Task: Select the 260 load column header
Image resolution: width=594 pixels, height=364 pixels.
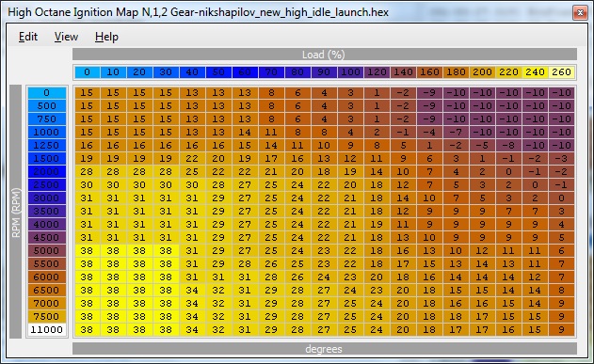Action: [x=561, y=71]
